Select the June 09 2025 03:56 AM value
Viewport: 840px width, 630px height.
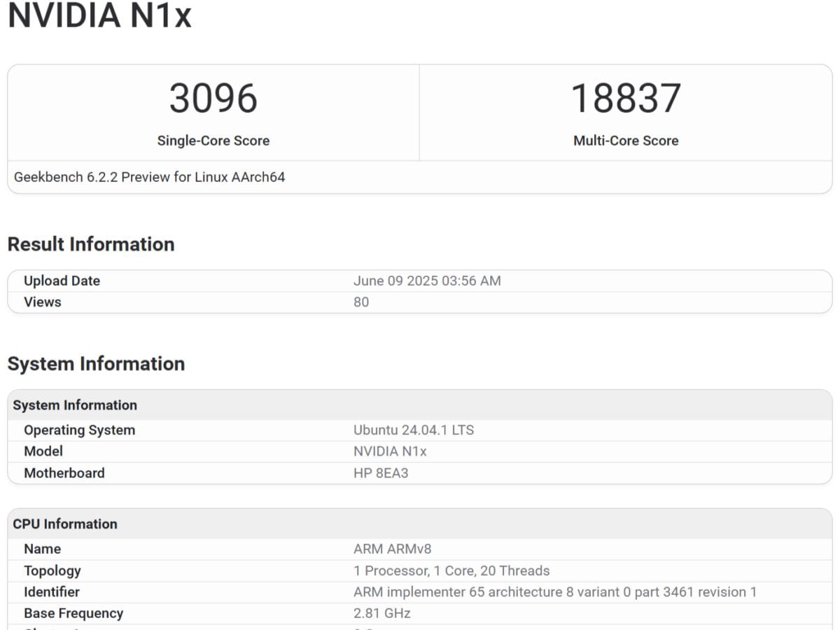tap(427, 281)
